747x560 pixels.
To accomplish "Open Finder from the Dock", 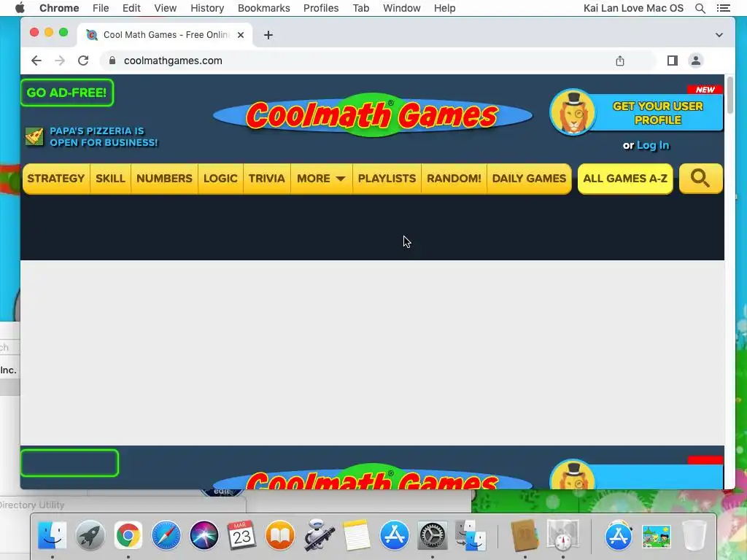I will [x=52, y=535].
